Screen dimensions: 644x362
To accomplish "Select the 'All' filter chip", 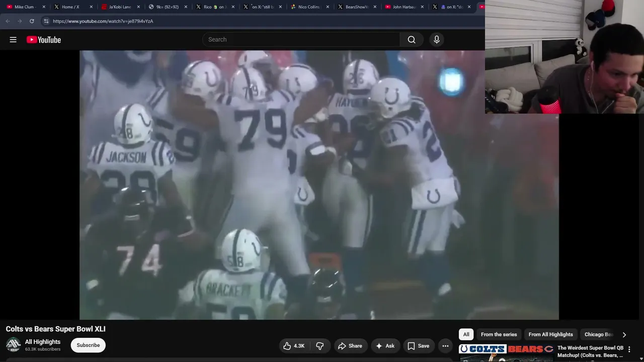I will pyautogui.click(x=466, y=334).
